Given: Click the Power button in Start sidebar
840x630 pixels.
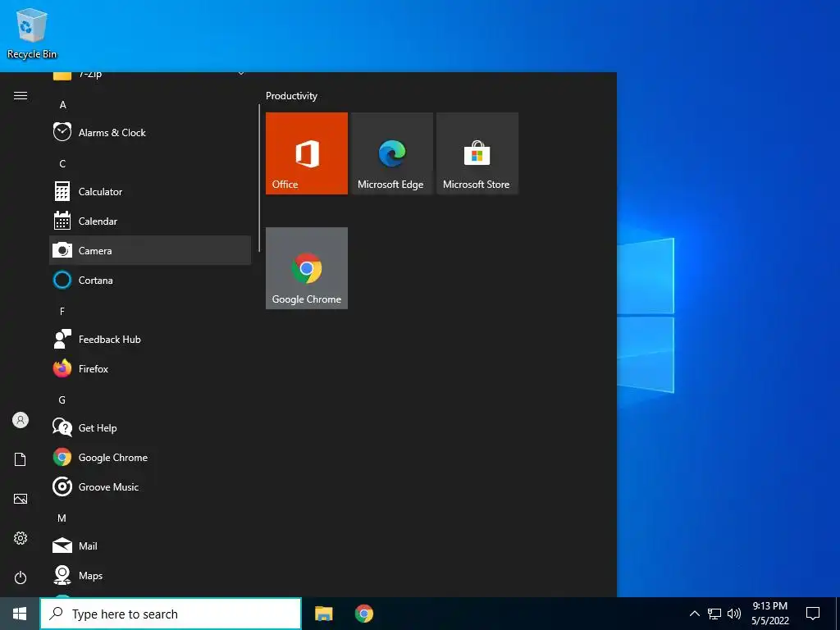Looking at the screenshot, I should tap(21, 577).
